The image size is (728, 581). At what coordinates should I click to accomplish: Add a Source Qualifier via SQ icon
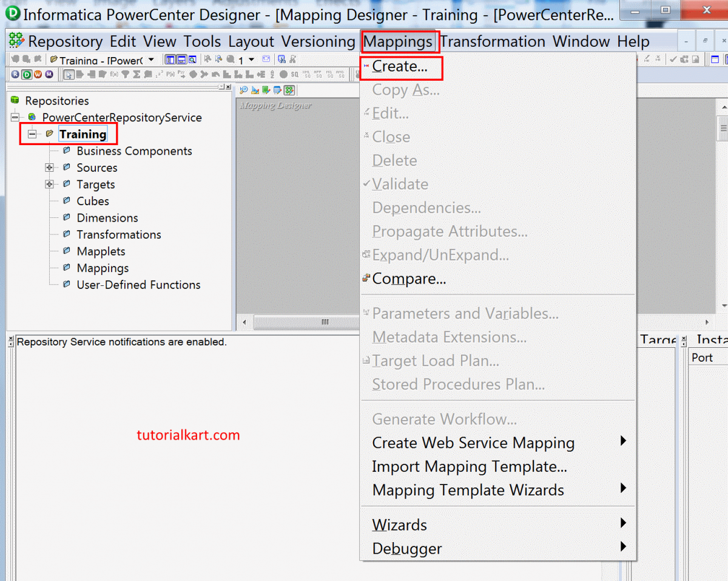(294, 74)
